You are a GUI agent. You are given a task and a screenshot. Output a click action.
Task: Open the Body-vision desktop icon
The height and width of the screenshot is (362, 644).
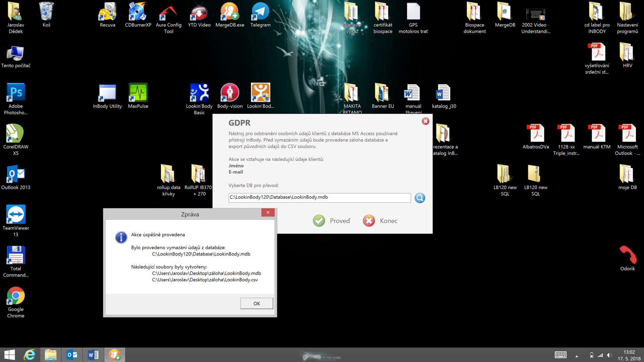pos(230,96)
